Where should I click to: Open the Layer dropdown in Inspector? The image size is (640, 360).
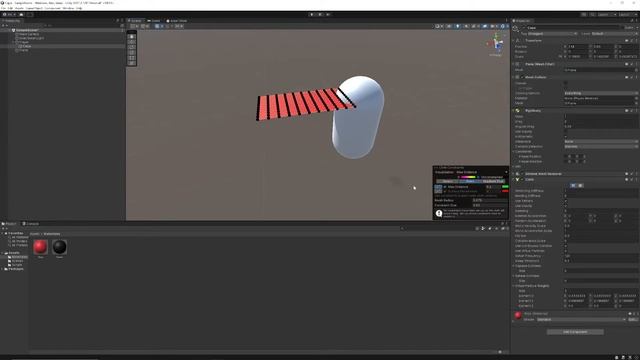[x=615, y=33]
